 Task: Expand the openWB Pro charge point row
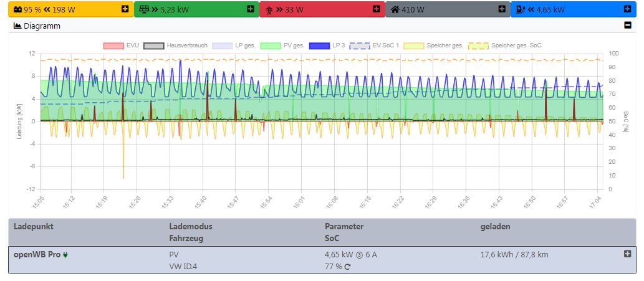pos(627,254)
